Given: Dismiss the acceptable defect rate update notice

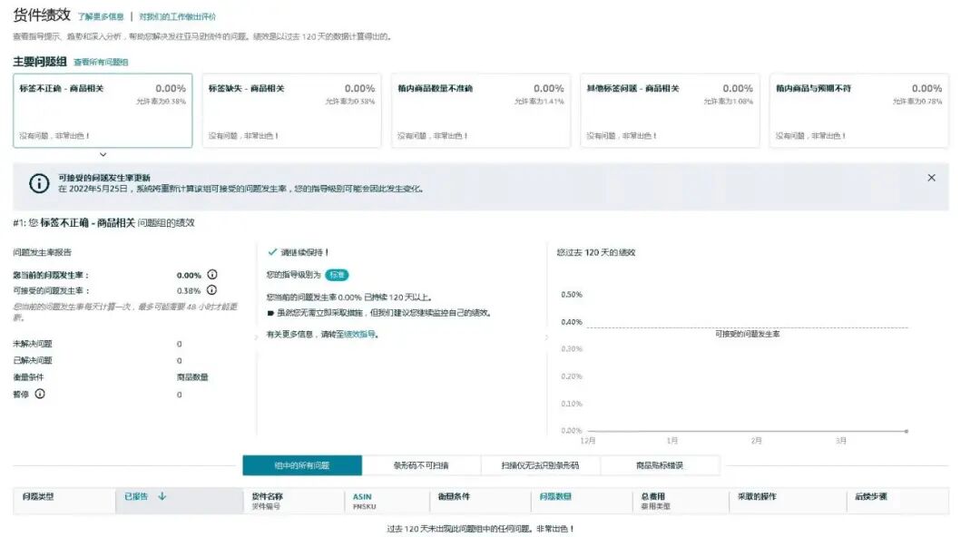Looking at the screenshot, I should 932,177.
